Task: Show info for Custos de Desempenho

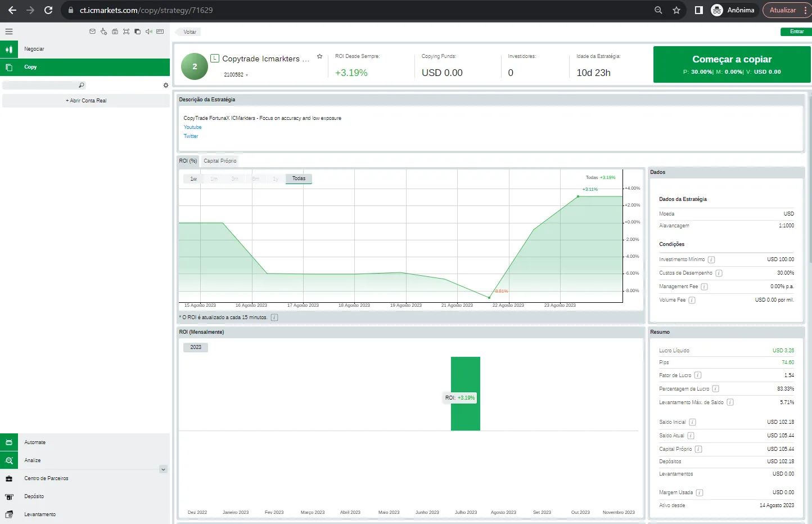Action: (x=719, y=273)
